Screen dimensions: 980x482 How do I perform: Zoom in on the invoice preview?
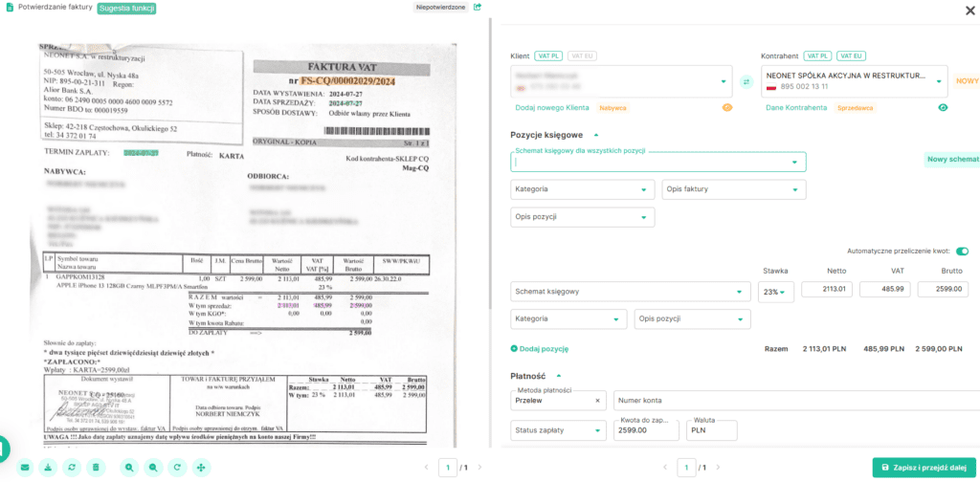click(x=129, y=468)
